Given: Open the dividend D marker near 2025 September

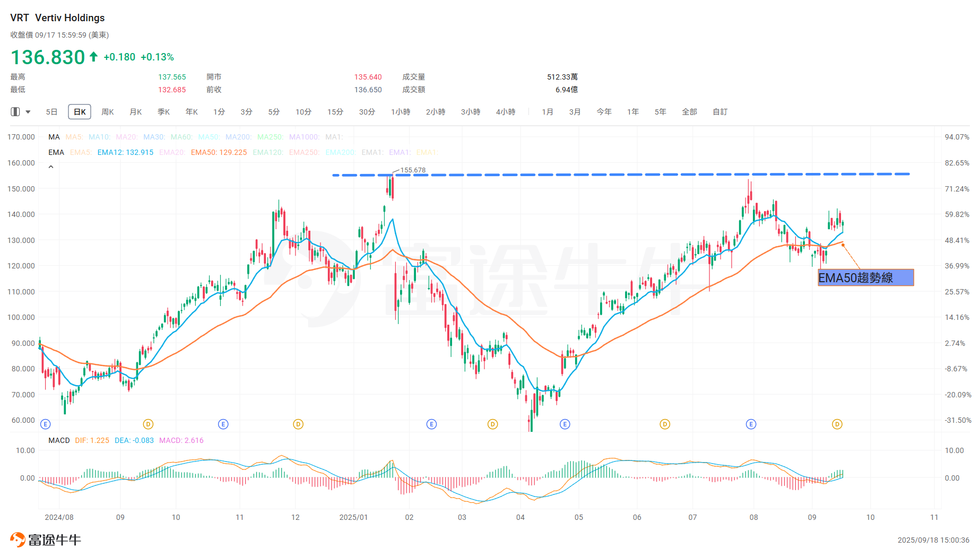Looking at the screenshot, I should 837,424.
